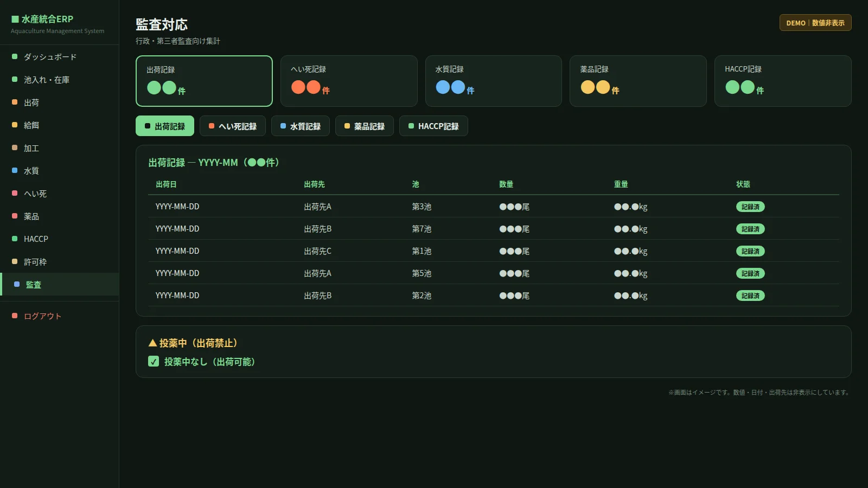Switch to the HACCP記録 tab
This screenshot has width=868, height=488.
433,126
